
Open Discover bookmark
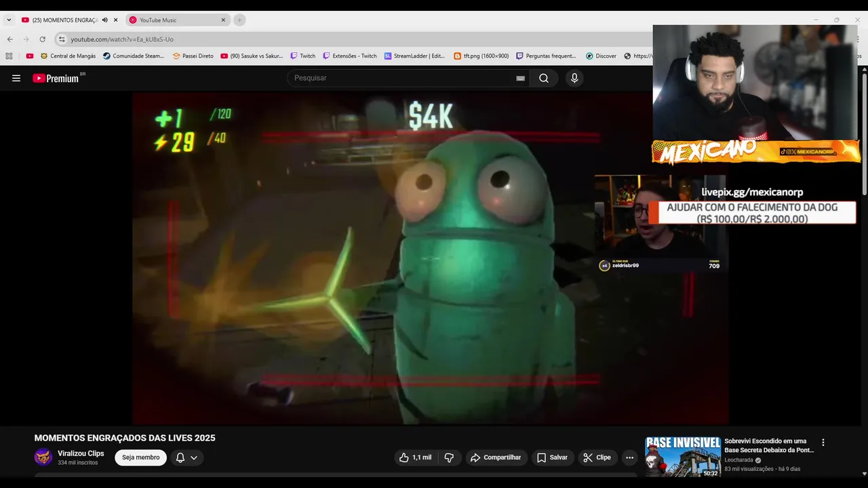coord(601,56)
